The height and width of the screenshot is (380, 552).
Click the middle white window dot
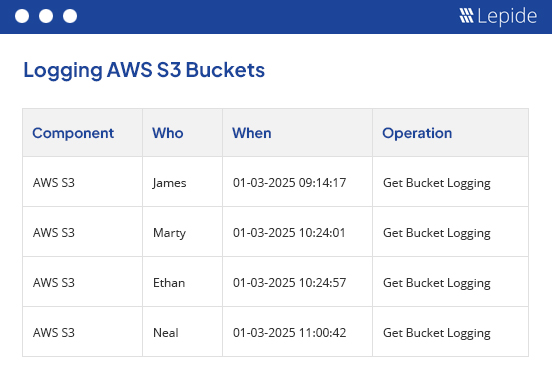click(x=46, y=16)
